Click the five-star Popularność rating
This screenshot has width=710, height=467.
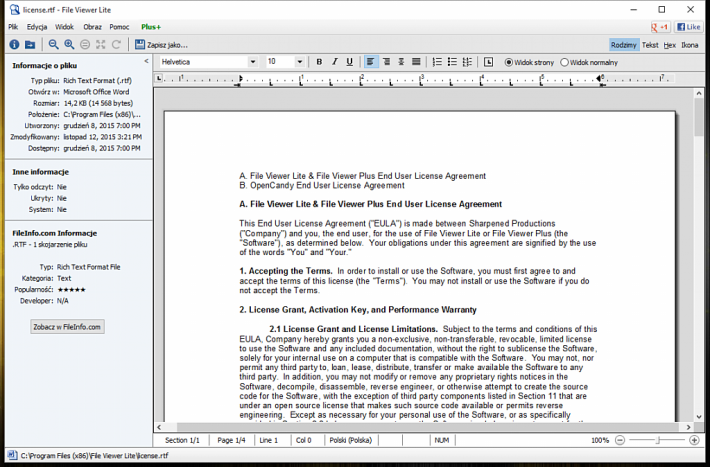coord(72,289)
